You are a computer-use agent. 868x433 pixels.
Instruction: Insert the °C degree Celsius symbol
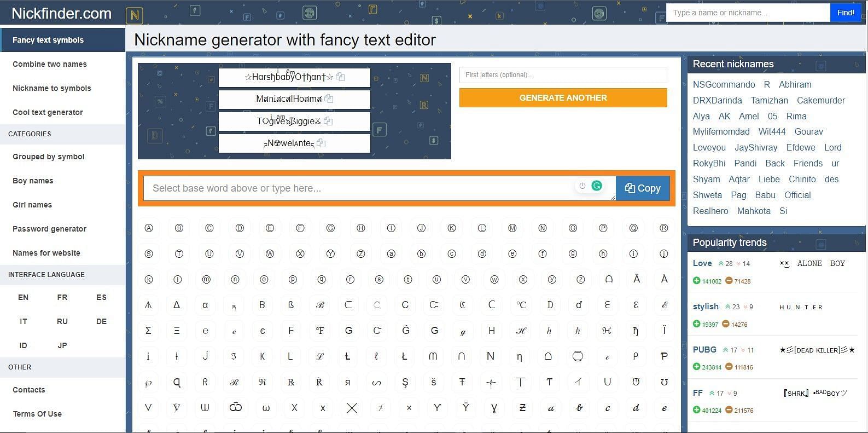pos(521,305)
